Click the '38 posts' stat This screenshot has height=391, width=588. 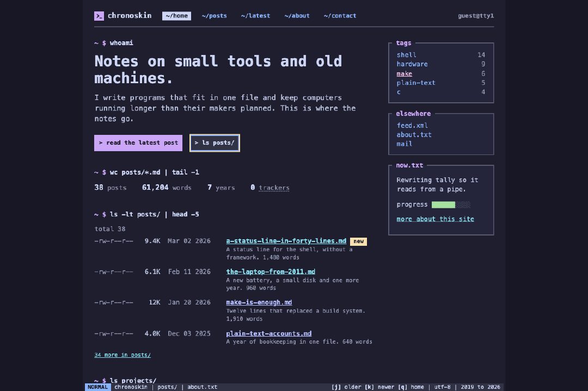(110, 187)
